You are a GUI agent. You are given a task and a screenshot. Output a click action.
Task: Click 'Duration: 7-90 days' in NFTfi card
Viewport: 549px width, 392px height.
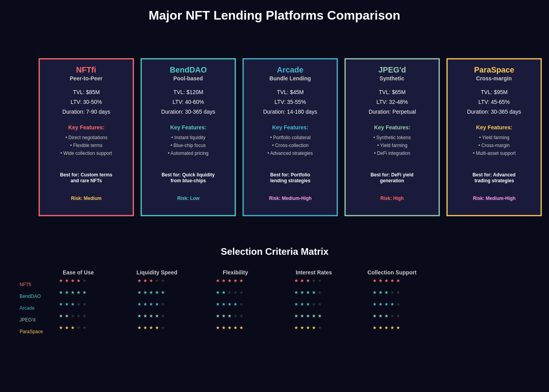[86, 112]
